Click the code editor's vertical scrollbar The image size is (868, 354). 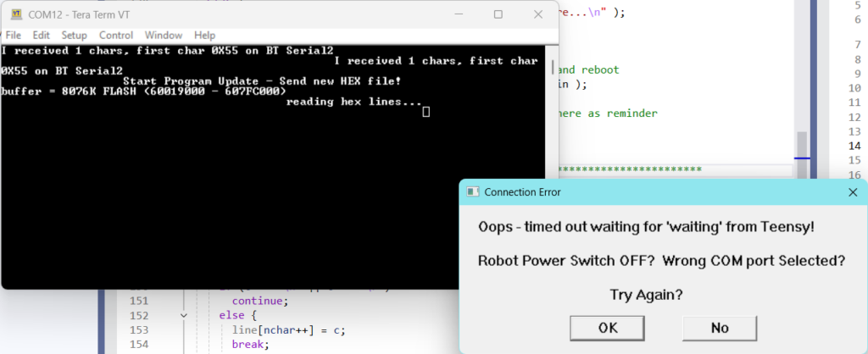801,144
